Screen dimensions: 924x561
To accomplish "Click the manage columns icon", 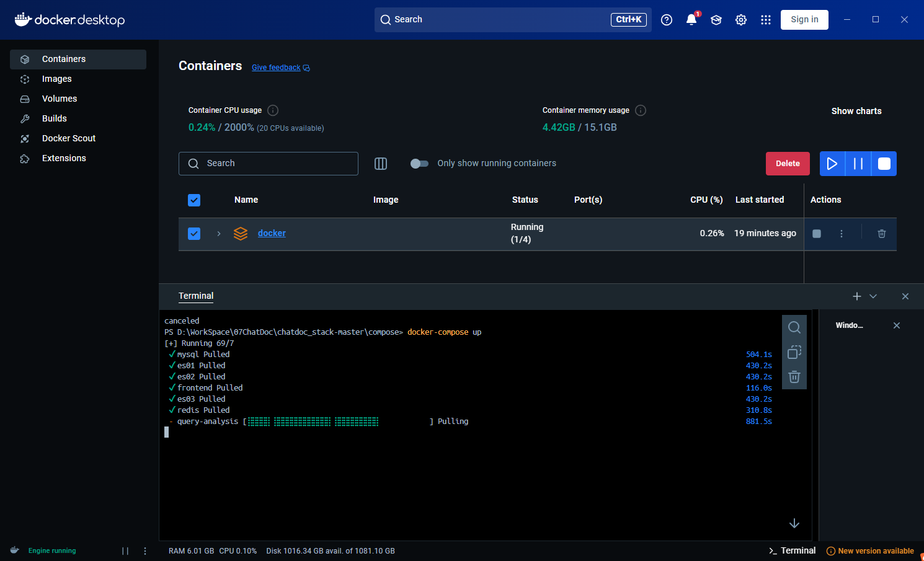I will 381,164.
